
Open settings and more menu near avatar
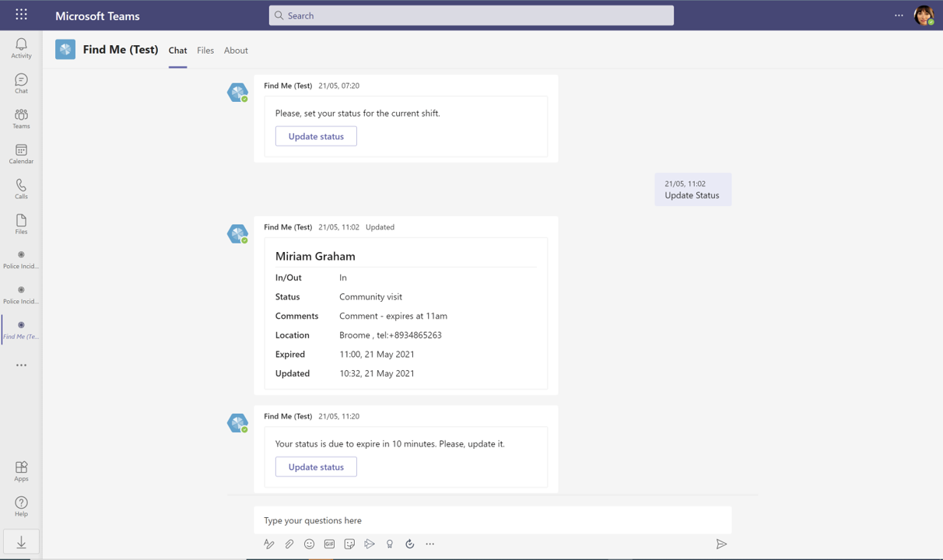(x=899, y=16)
